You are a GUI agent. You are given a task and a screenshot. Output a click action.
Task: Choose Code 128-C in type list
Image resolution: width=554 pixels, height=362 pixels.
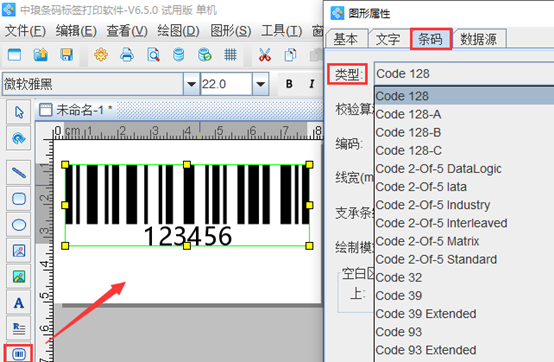[464, 150]
